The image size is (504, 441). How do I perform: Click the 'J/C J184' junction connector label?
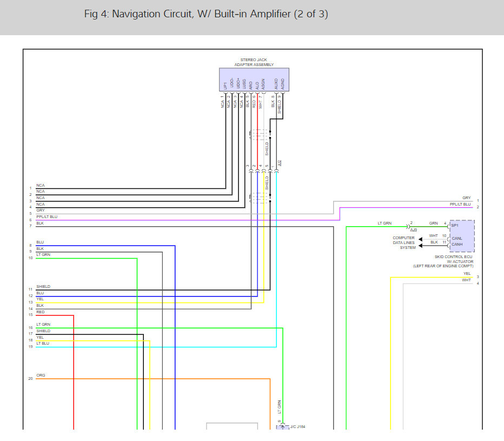(x=297, y=427)
